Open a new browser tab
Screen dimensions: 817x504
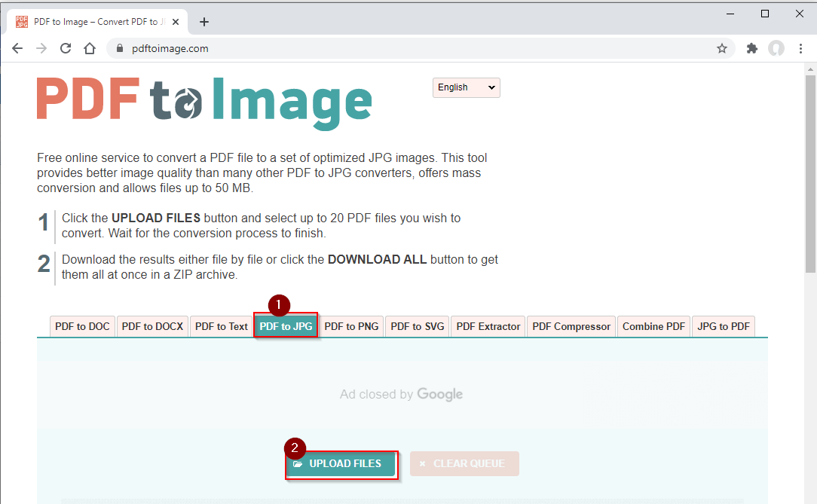[x=204, y=22]
